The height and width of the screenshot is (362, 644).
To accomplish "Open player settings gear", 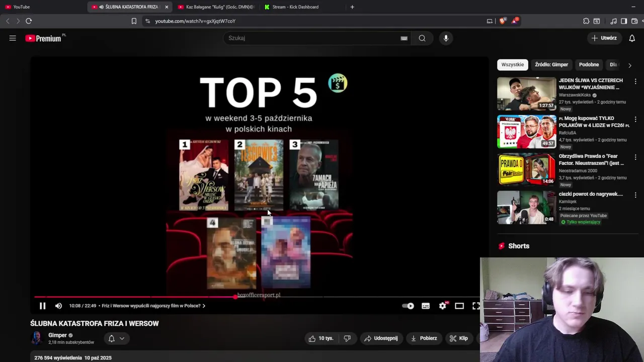I will pos(443,306).
